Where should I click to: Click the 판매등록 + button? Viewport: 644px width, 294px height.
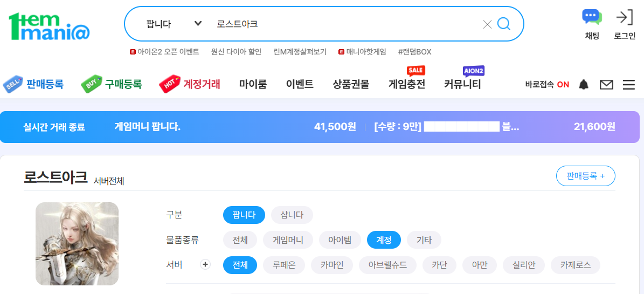586,176
